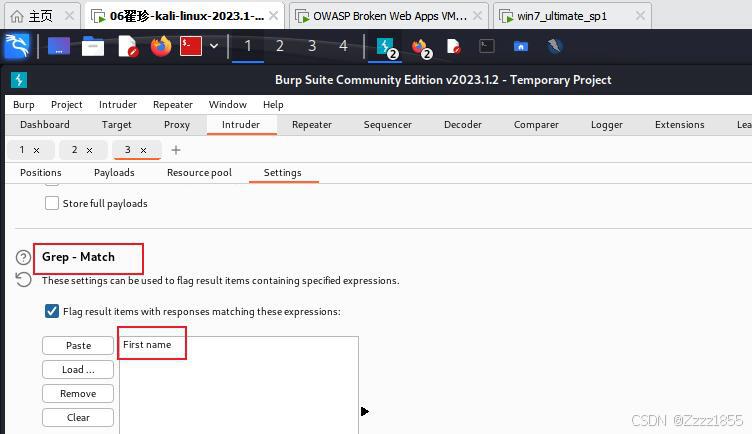Select Intruder attack tab 3
This screenshot has height=434, width=752.
point(128,150)
